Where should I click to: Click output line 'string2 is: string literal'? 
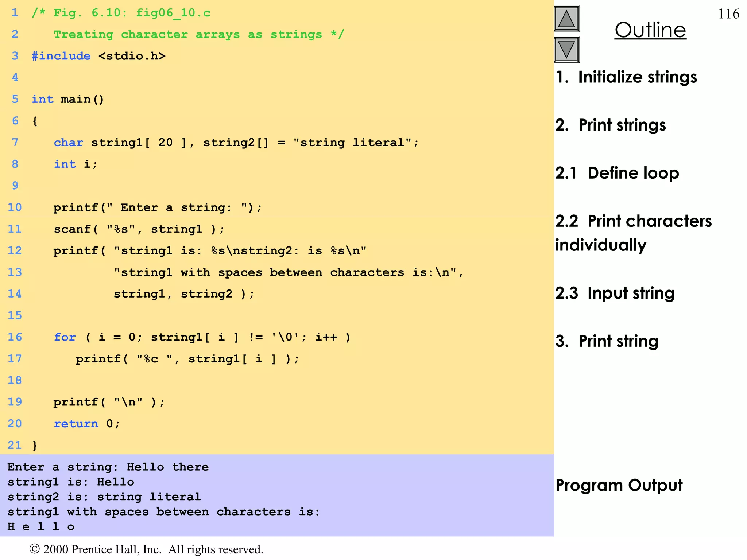[104, 497]
